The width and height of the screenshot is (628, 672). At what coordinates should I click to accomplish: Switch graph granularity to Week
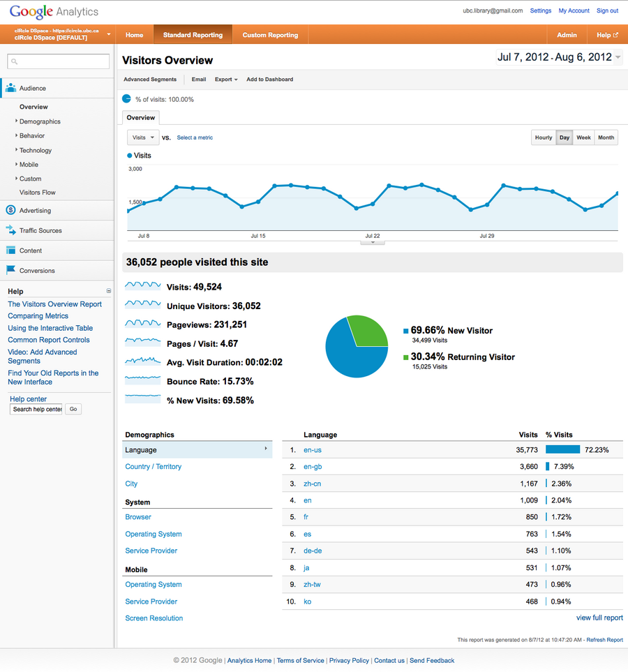pyautogui.click(x=583, y=137)
